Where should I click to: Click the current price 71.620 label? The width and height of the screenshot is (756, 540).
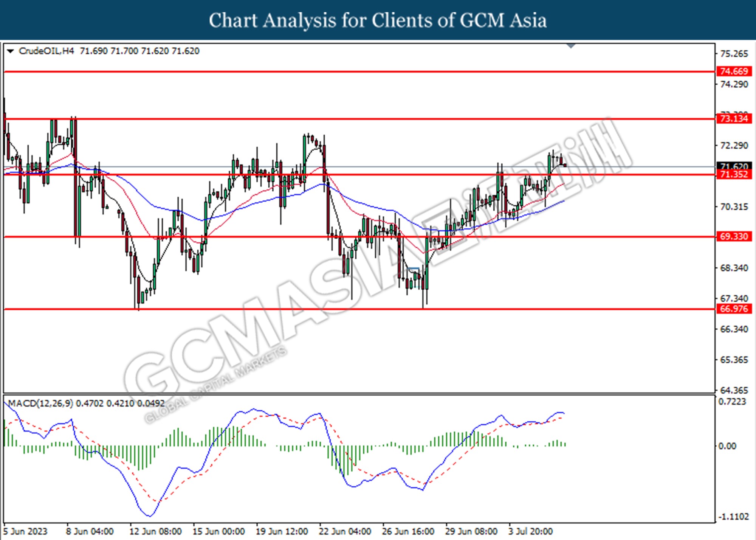click(734, 166)
